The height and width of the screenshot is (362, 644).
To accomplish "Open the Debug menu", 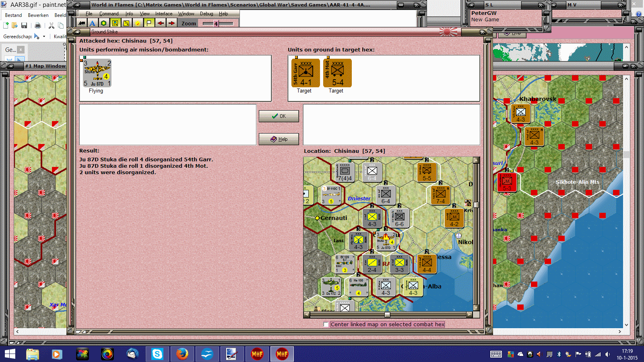I will pos(206,14).
